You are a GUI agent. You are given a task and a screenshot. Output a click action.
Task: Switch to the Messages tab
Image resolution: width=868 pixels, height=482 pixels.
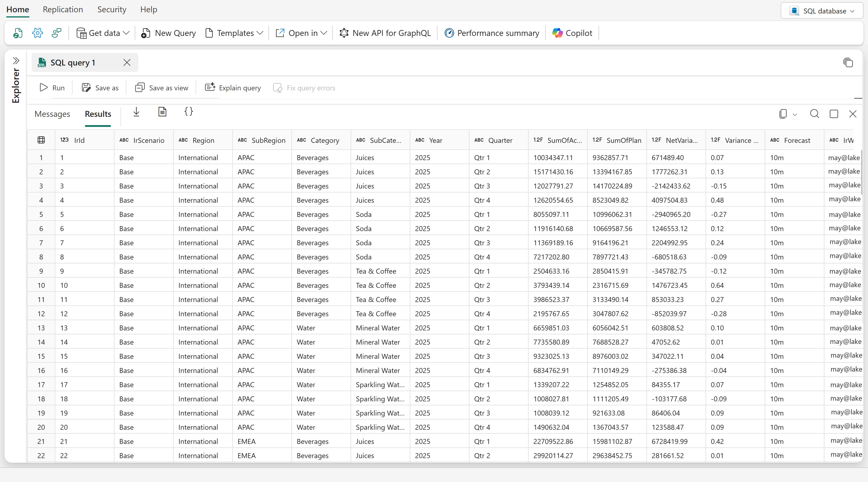52,114
